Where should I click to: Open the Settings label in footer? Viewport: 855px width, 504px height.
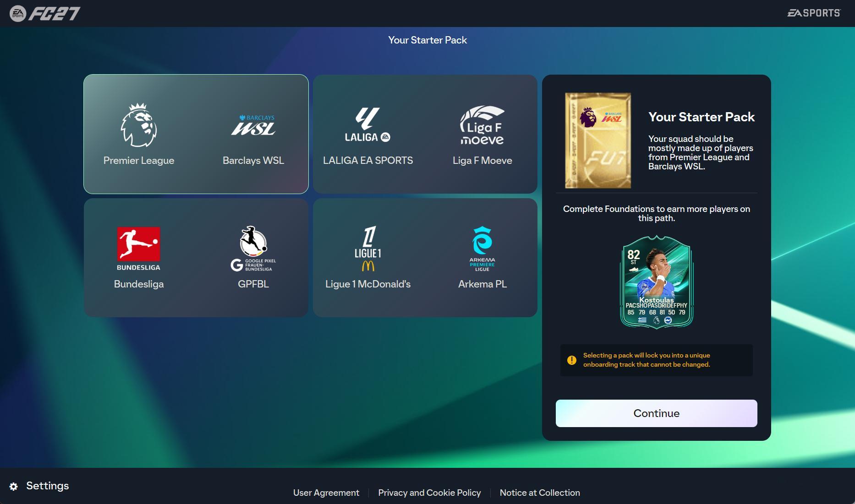click(x=48, y=486)
